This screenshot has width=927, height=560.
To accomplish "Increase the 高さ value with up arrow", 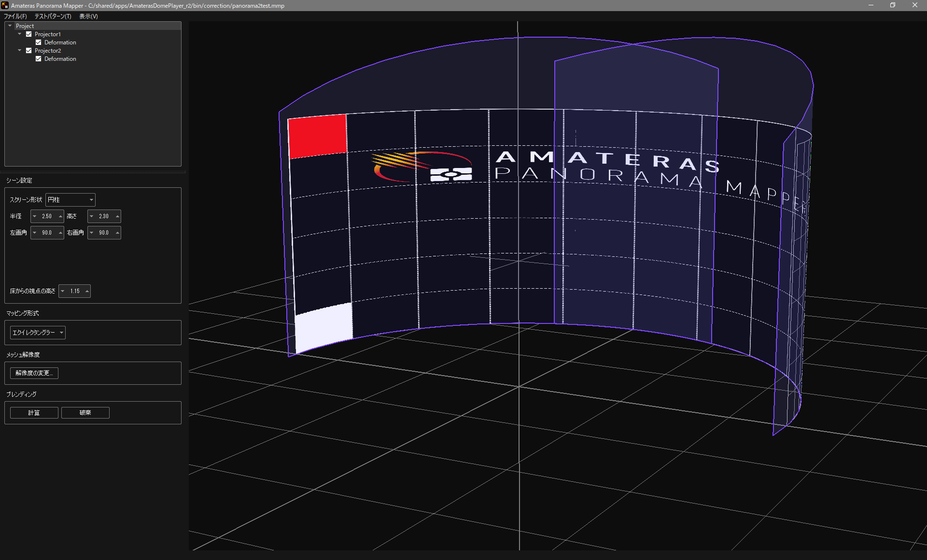I will pyautogui.click(x=117, y=216).
